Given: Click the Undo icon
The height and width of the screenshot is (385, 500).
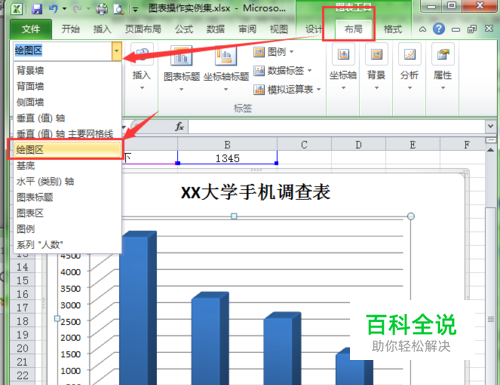Looking at the screenshot, I should click(53, 9).
